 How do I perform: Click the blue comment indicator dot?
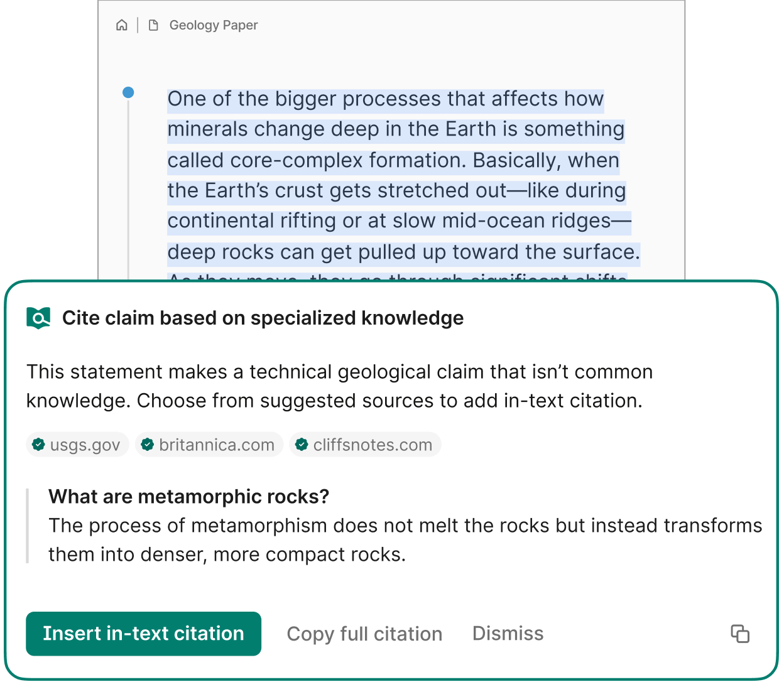(129, 92)
